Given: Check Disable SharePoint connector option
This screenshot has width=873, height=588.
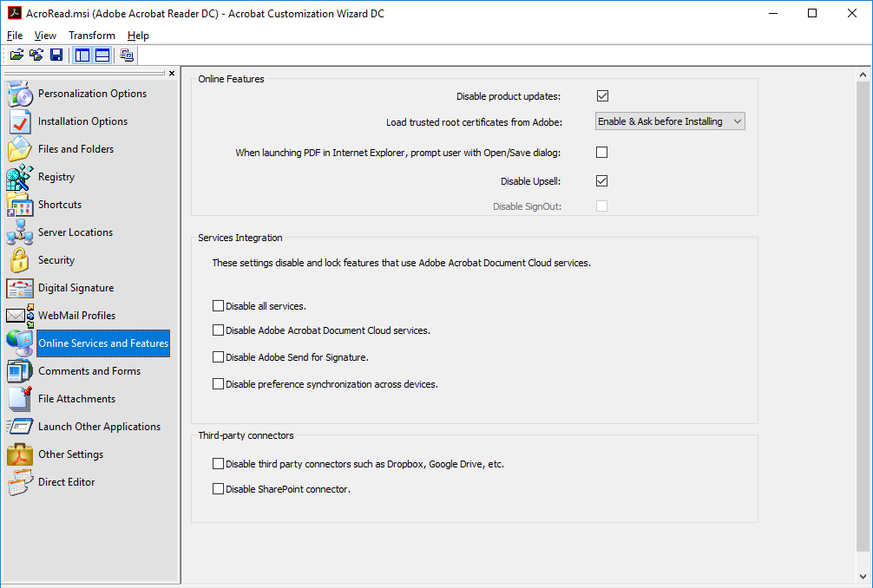Looking at the screenshot, I should (x=219, y=489).
